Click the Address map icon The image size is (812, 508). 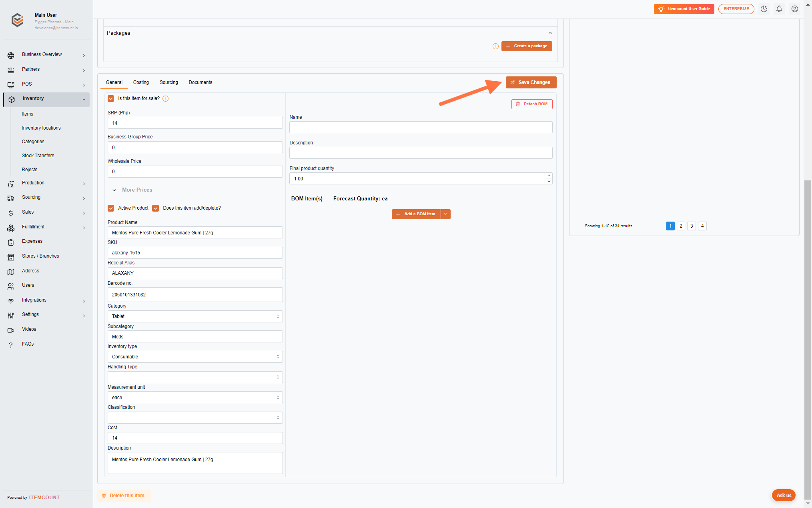pos(11,272)
